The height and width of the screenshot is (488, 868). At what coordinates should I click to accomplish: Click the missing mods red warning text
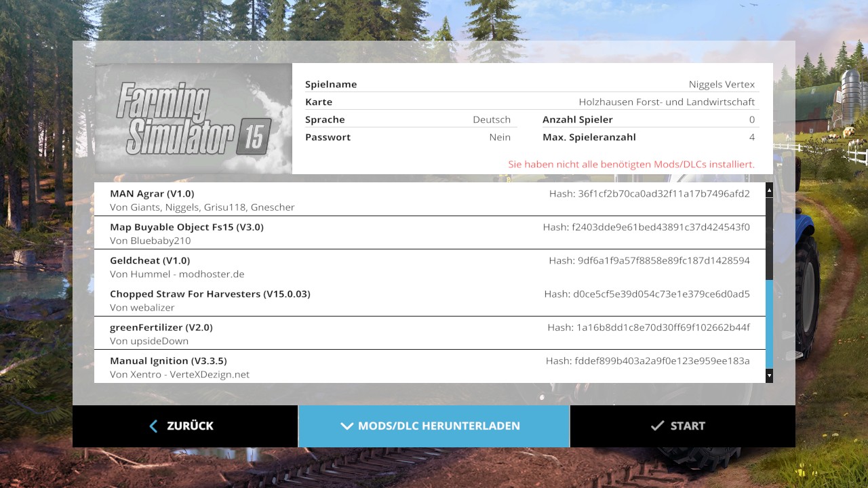click(x=631, y=165)
